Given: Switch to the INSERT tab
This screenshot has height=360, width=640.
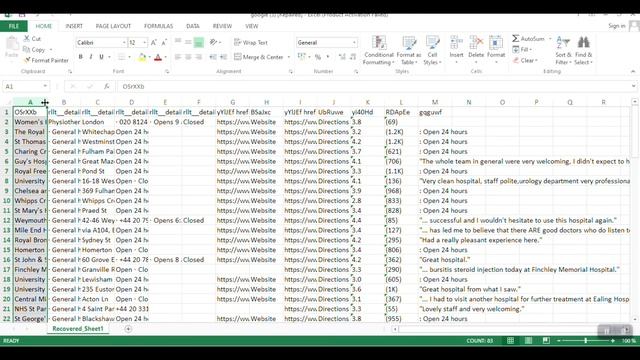Looking at the screenshot, I should (x=74, y=26).
